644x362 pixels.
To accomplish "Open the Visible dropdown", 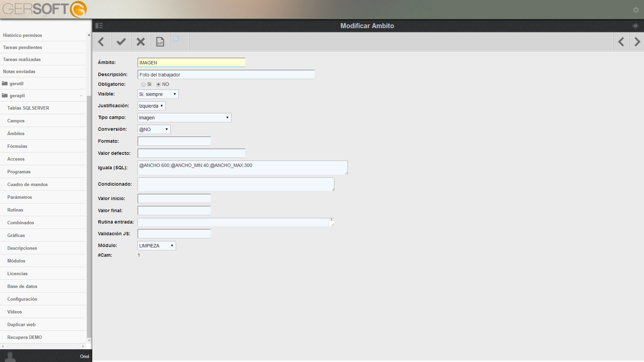I will click(158, 94).
